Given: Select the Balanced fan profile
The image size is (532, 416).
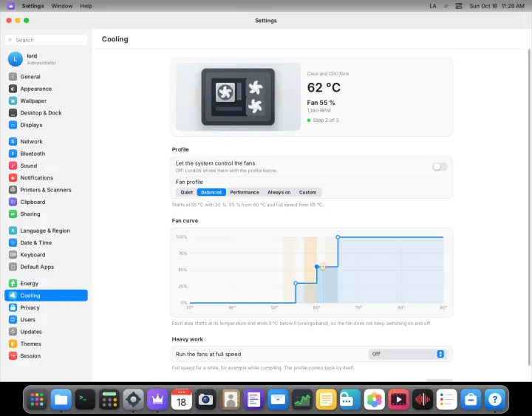Looking at the screenshot, I should coord(211,192).
